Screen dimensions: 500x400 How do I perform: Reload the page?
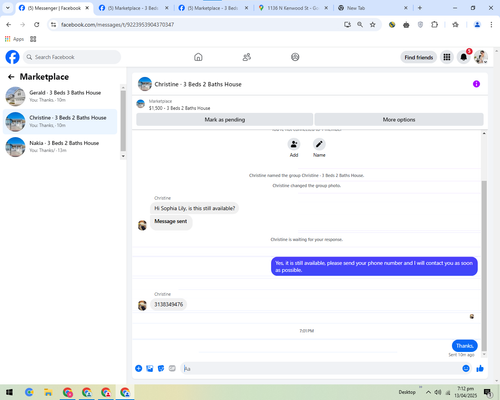click(x=37, y=24)
